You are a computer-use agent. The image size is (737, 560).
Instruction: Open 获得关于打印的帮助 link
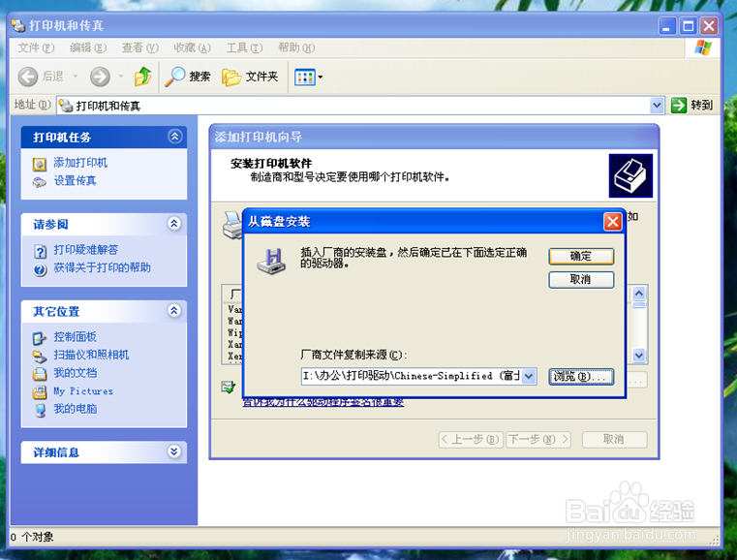[102, 267]
